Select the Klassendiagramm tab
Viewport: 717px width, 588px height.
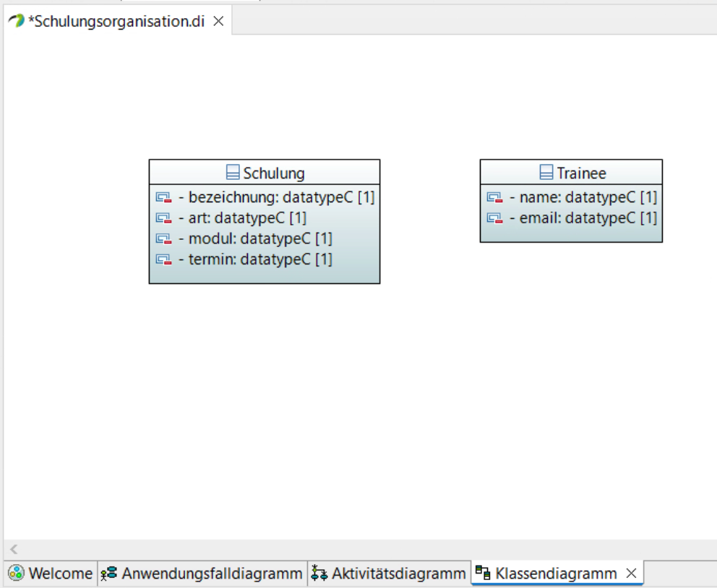(557, 573)
